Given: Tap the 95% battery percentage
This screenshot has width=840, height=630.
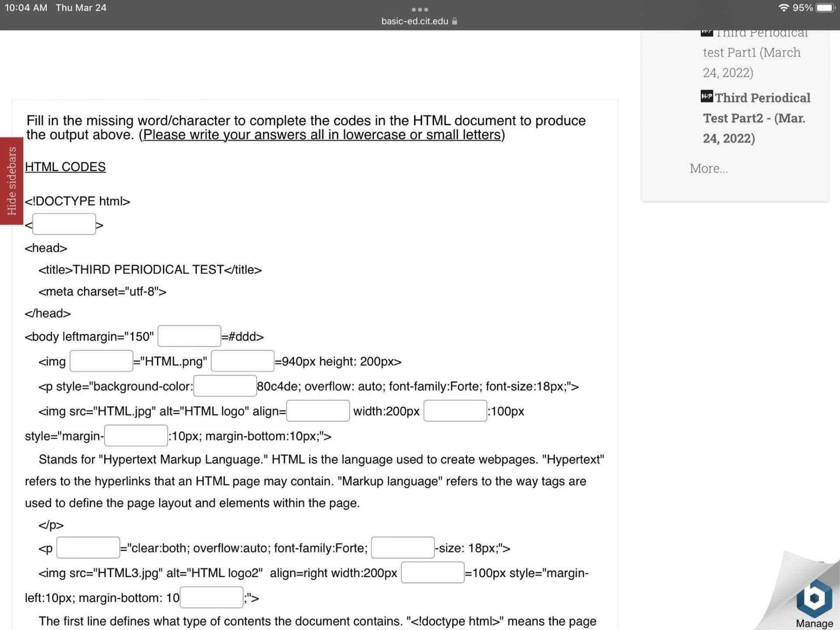Looking at the screenshot, I should (x=802, y=8).
